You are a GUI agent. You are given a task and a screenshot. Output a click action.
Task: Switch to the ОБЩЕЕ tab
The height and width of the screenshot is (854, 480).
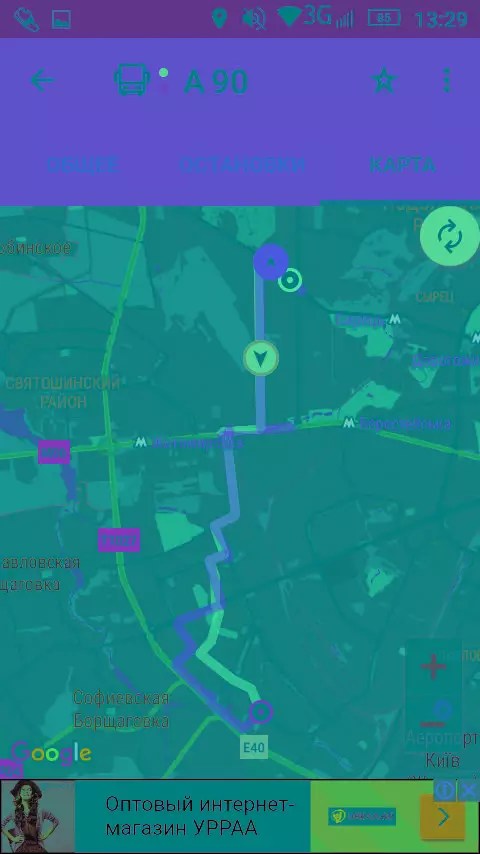pyautogui.click(x=82, y=165)
